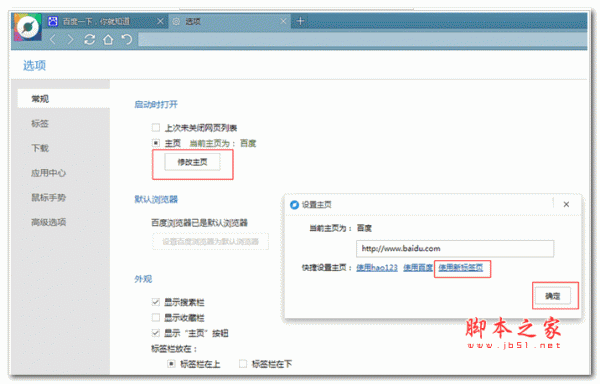
Task: Click the 使用新标签页 link
Action: tap(461, 267)
